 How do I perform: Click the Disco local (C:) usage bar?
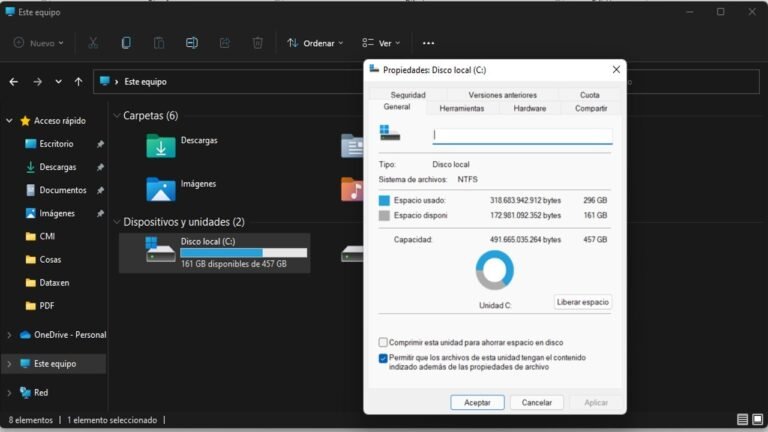coord(243,253)
